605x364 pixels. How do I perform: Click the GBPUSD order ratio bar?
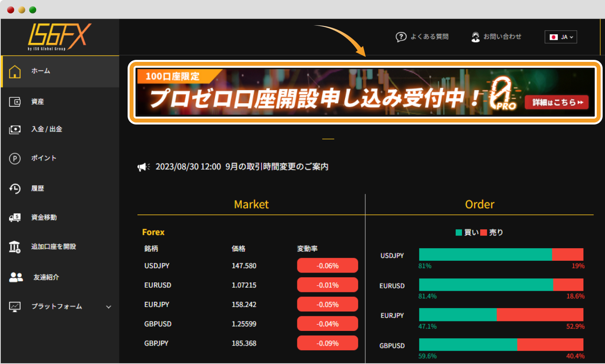(501, 345)
